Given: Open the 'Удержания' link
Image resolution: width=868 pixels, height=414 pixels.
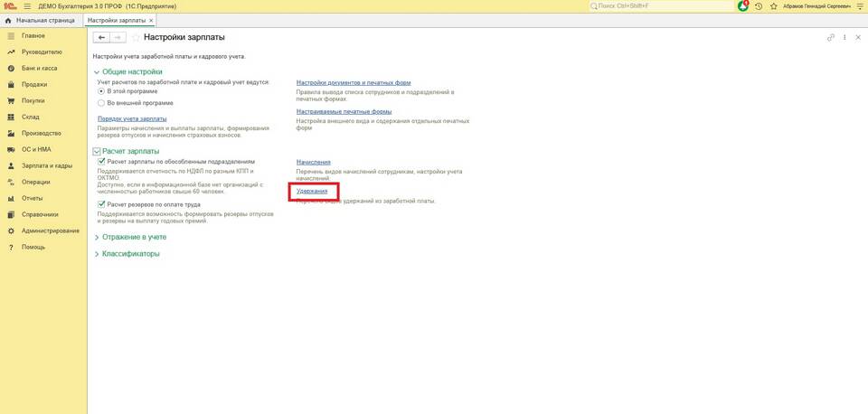Looking at the screenshot, I should click(x=312, y=192).
